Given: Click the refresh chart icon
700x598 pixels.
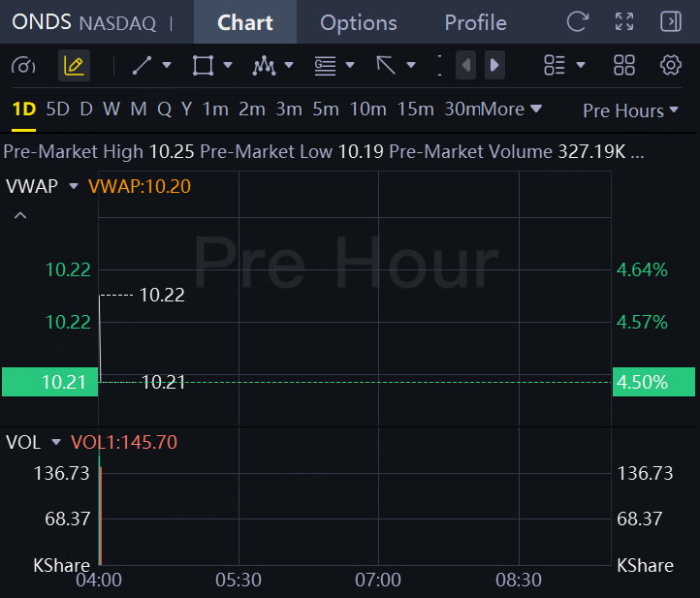Looking at the screenshot, I should (x=578, y=21).
